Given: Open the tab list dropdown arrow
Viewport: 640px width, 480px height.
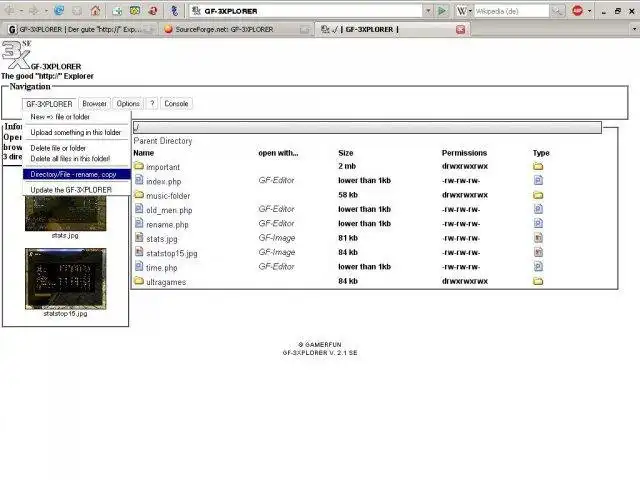Looking at the screenshot, I should tap(634, 29).
